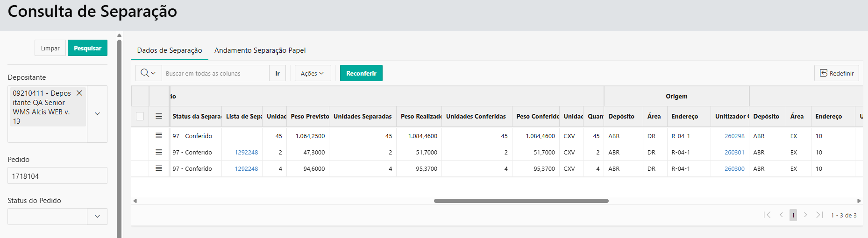Screen dimensions: 868x238
Task: Tick the select-all rows checkbox in header
Action: 140,116
